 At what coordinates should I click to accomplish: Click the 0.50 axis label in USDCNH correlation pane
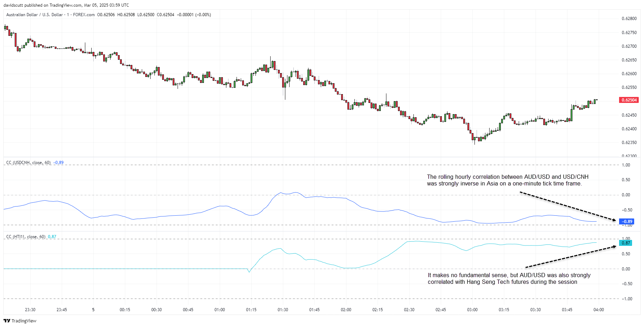pyautogui.click(x=626, y=180)
